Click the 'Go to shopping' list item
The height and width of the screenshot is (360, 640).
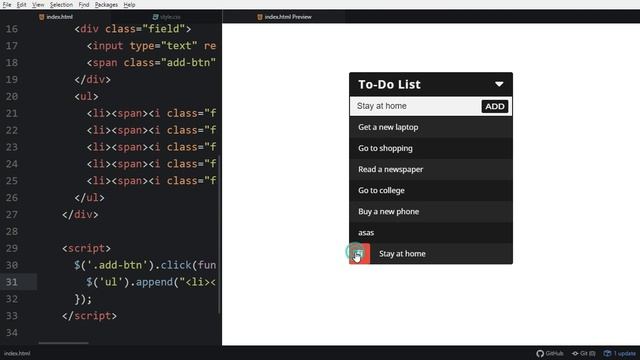click(x=431, y=148)
